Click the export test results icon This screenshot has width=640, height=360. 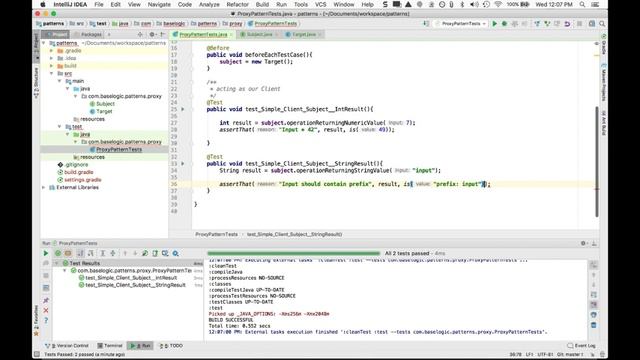point(155,253)
